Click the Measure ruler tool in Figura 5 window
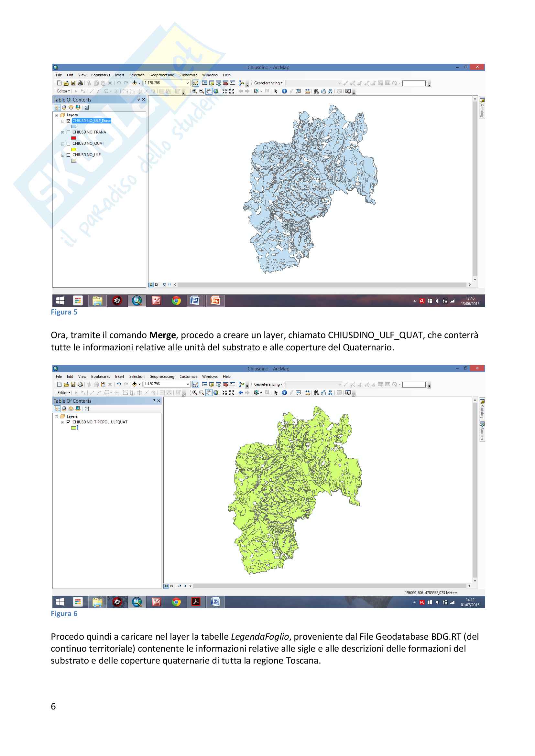The height and width of the screenshot is (756, 535). (307, 91)
